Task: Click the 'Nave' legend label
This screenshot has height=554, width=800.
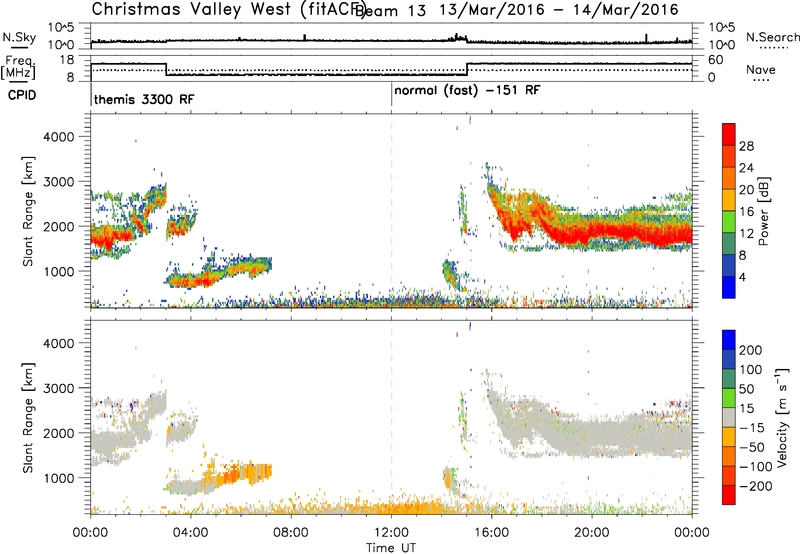Action: coord(761,69)
